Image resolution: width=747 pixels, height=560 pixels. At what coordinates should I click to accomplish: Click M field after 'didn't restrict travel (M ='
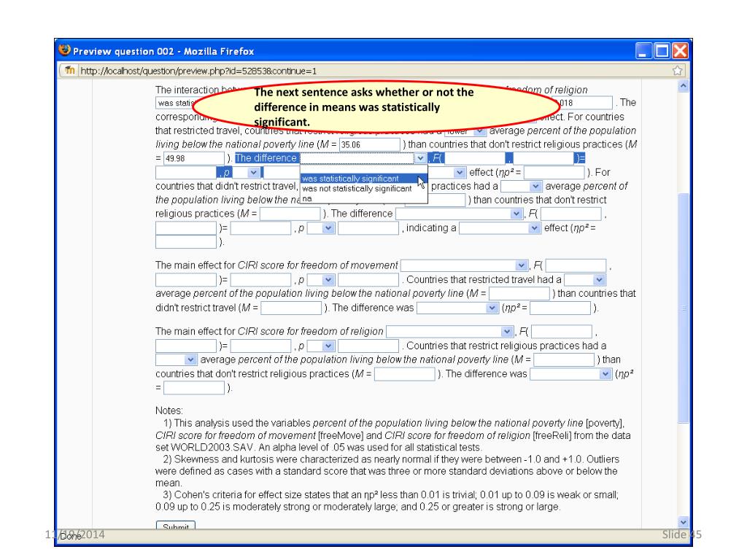[291, 308]
